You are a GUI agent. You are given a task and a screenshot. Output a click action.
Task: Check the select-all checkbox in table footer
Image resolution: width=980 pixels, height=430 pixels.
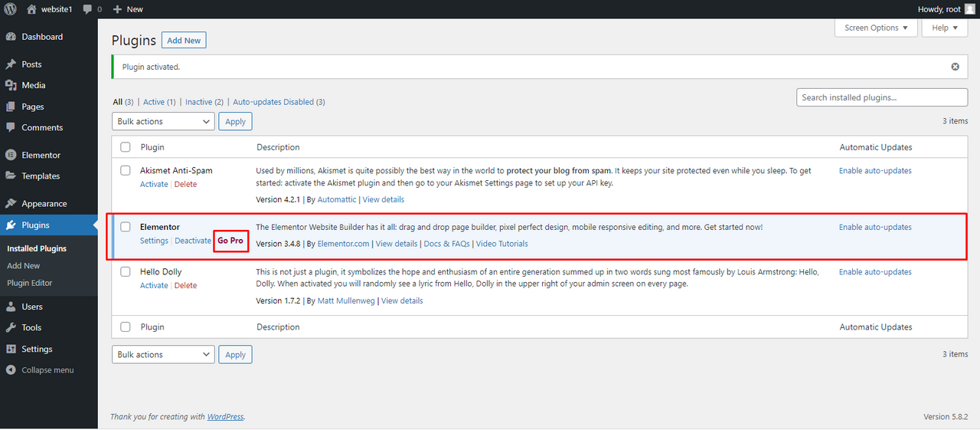[x=126, y=327]
